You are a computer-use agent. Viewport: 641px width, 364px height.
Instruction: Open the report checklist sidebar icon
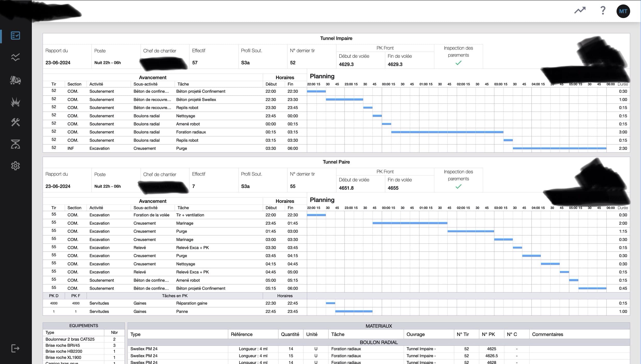click(x=15, y=36)
